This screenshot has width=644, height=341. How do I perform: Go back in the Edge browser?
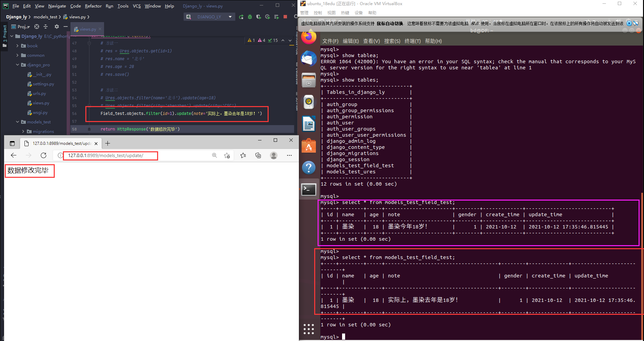pos(14,155)
